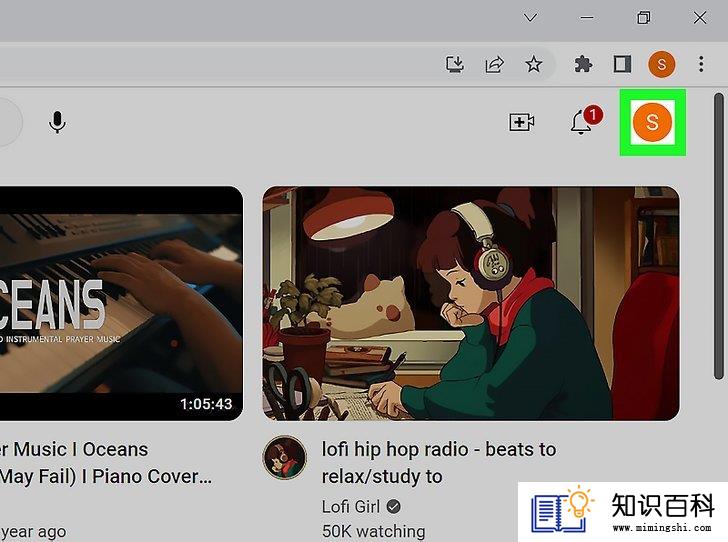Click the 1:05:43 duration badge
728x542 pixels.
[206, 404]
